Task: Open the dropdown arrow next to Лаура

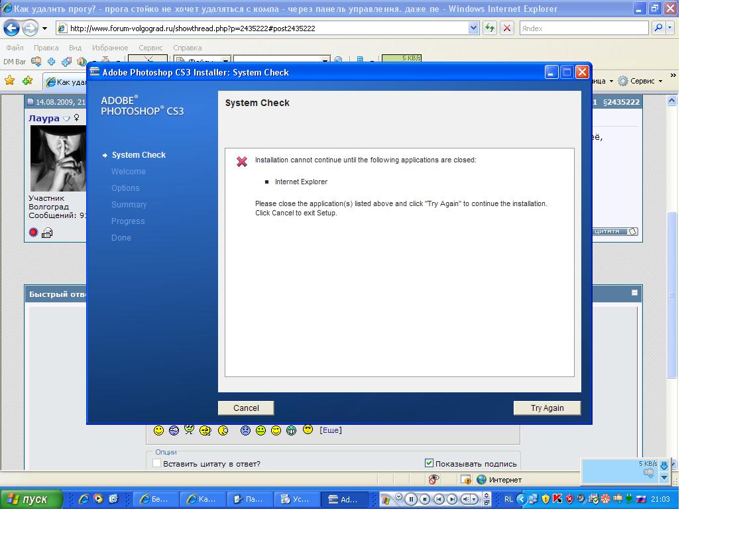Action: click(x=67, y=119)
